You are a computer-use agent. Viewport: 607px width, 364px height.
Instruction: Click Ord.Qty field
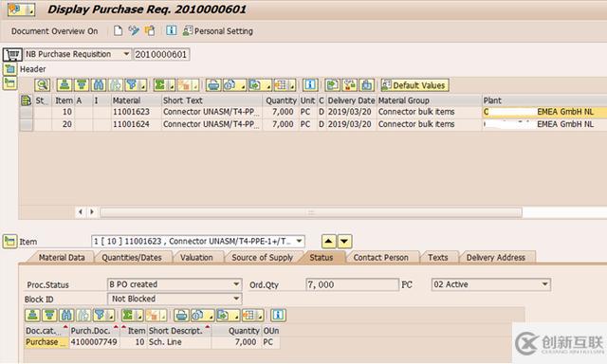(x=352, y=284)
